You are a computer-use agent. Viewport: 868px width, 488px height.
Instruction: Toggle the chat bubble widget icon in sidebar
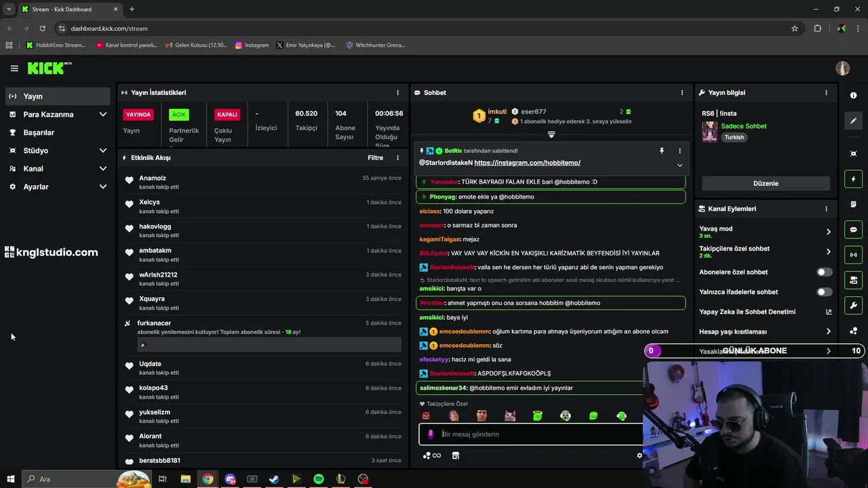853,230
